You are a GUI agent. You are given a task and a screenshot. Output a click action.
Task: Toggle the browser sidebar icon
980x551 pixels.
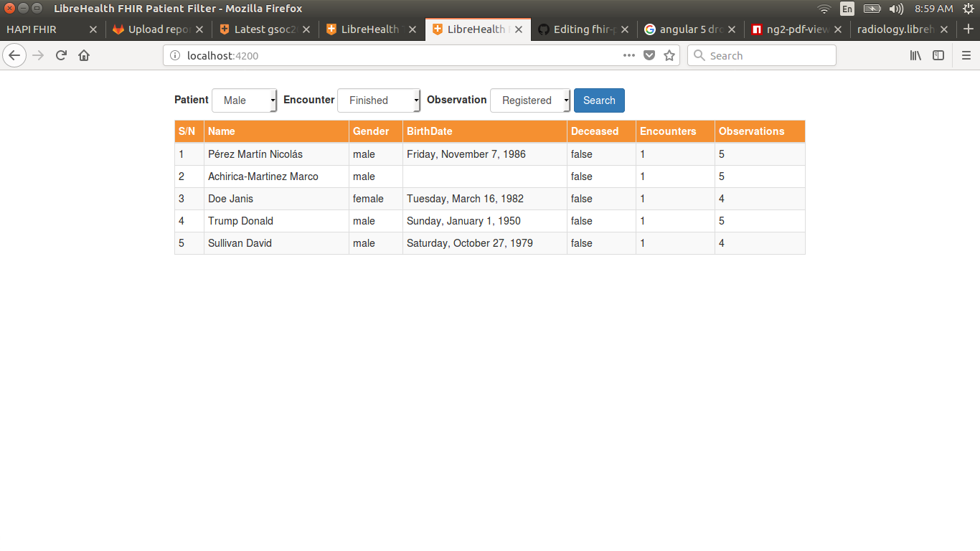(x=938, y=55)
